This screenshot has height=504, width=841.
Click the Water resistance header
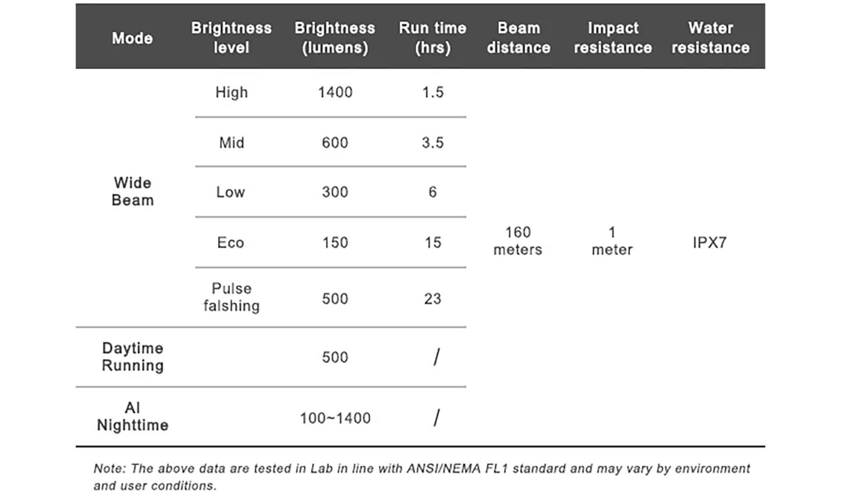(710, 38)
